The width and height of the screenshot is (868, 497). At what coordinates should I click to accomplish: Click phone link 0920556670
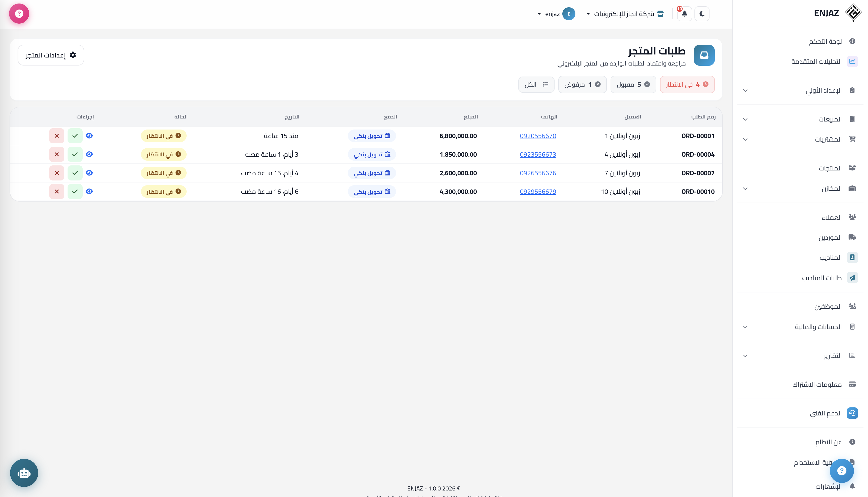tap(538, 136)
